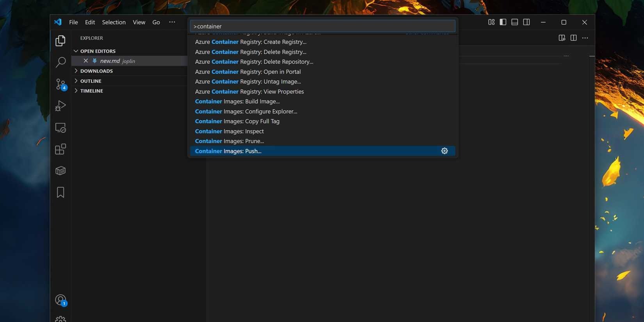Click the command palette input field
644x322 pixels.
322,26
